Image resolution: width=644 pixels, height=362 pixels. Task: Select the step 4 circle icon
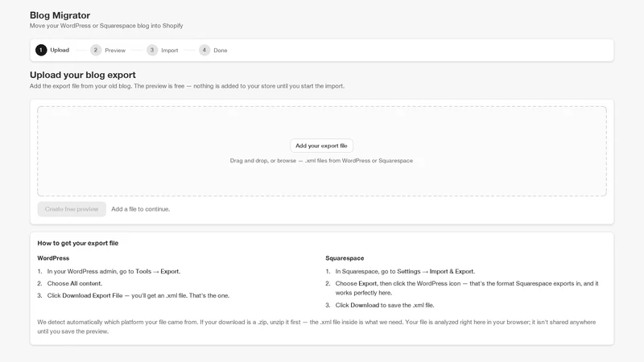pos(204,50)
